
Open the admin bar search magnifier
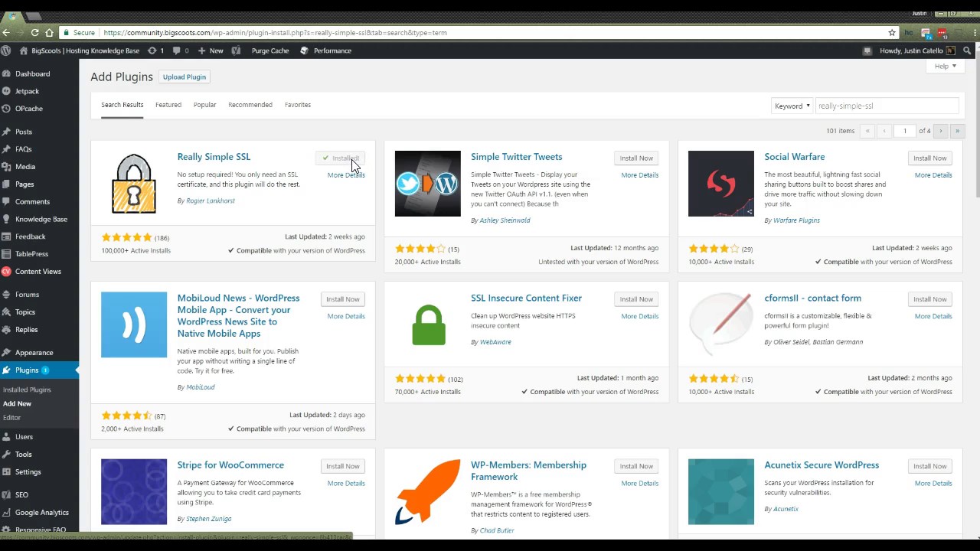[x=968, y=51]
